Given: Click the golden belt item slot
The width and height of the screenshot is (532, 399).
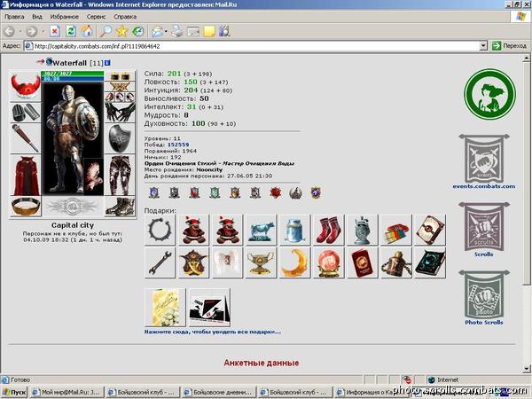Looking at the screenshot, I should click(x=26, y=206).
